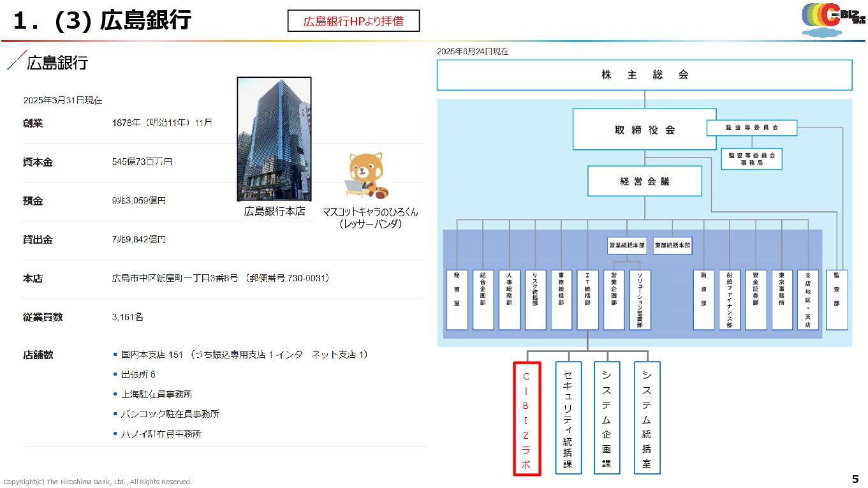Select the 資金証券部 department box
The height and width of the screenshot is (488, 868).
[x=756, y=300]
